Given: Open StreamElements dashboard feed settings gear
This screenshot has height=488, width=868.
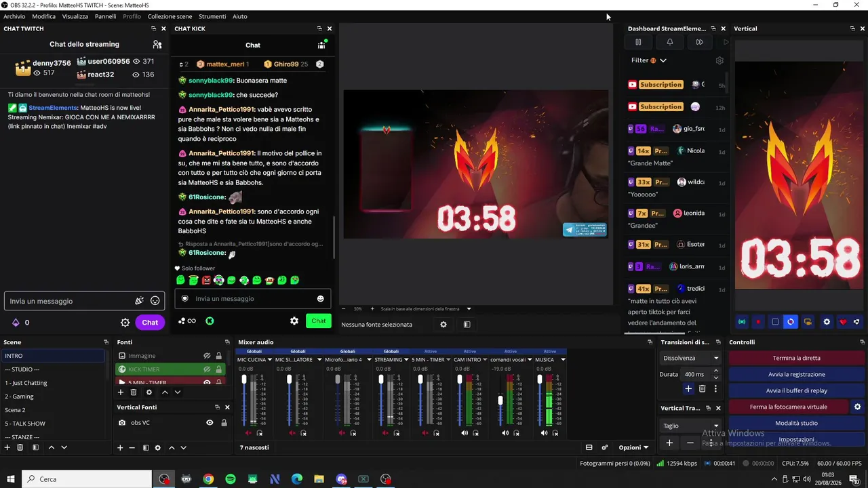Looking at the screenshot, I should (719, 60).
